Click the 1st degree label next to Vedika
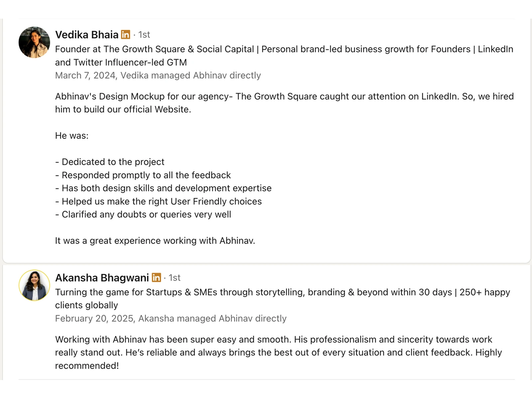532x399 pixels. pyautogui.click(x=144, y=35)
